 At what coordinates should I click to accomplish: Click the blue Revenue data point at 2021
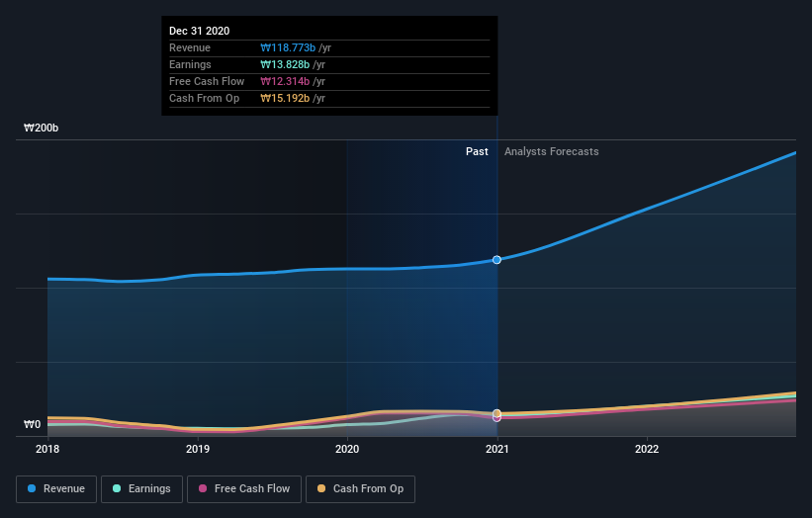[496, 260]
